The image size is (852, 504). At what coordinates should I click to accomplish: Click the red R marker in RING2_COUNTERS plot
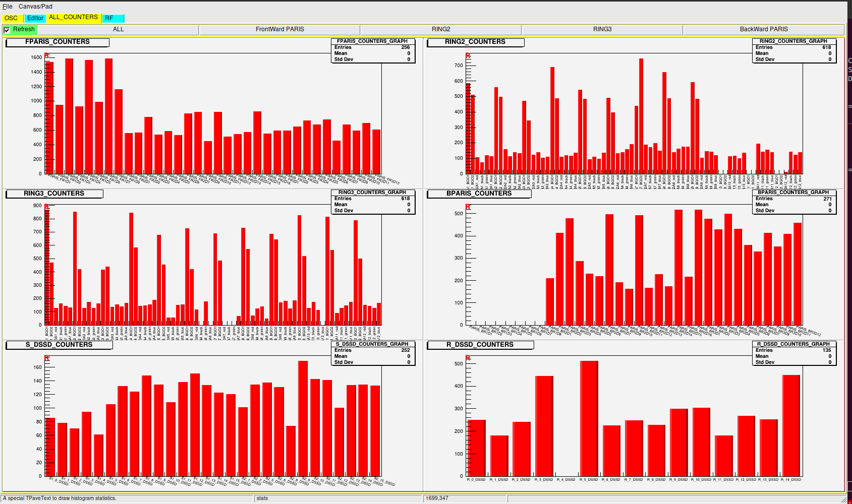coord(468,56)
